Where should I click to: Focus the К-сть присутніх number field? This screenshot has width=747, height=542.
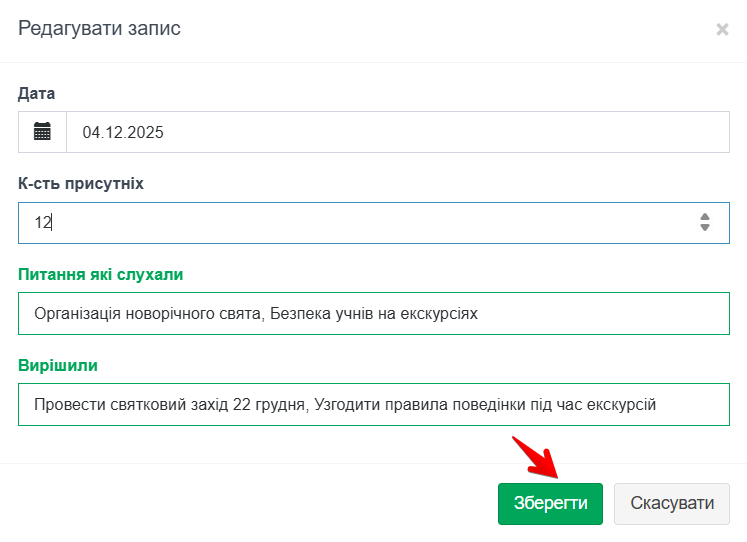360,223
